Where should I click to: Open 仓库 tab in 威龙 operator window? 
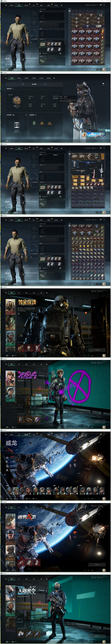tap(19, 435)
